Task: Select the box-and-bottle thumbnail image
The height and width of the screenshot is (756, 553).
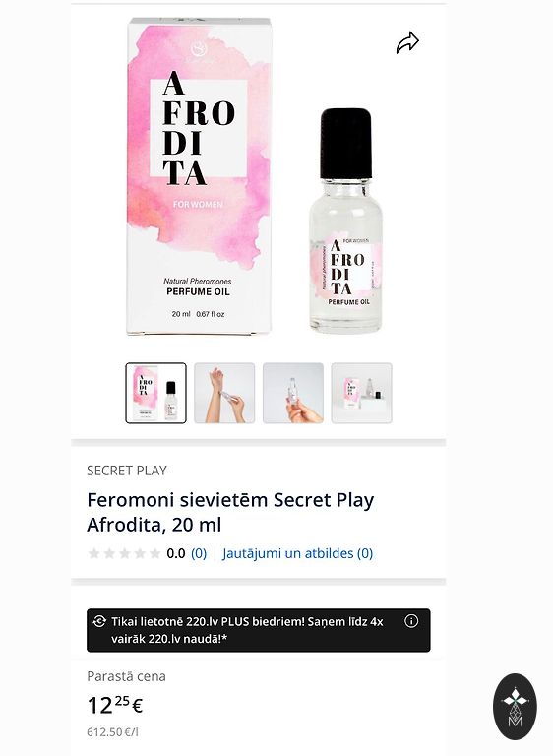Action: tap(155, 393)
